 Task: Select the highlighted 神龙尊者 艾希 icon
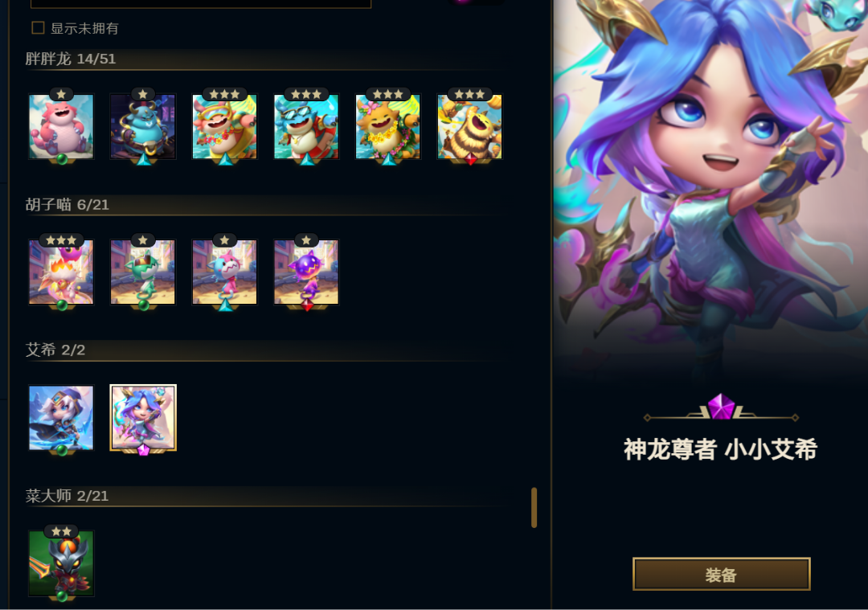143,418
